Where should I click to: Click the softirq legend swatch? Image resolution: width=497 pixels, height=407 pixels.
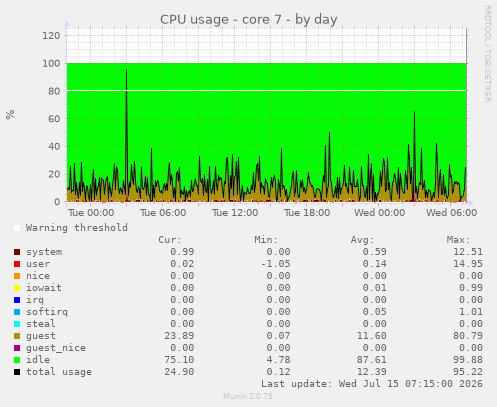(x=17, y=312)
